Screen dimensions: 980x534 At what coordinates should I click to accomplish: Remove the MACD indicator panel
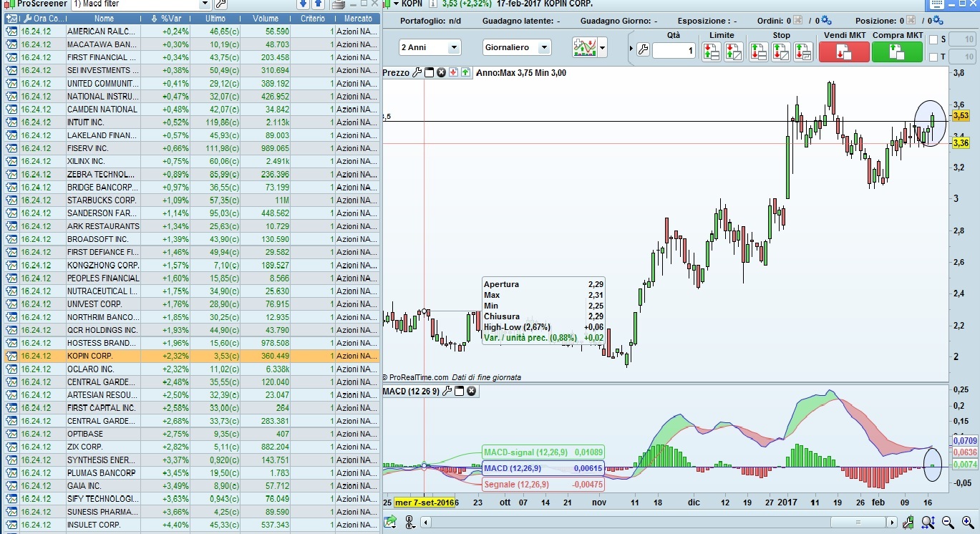click(472, 391)
